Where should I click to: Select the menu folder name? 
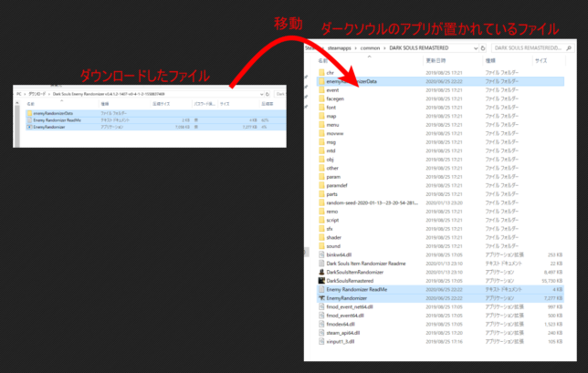tap(332, 125)
